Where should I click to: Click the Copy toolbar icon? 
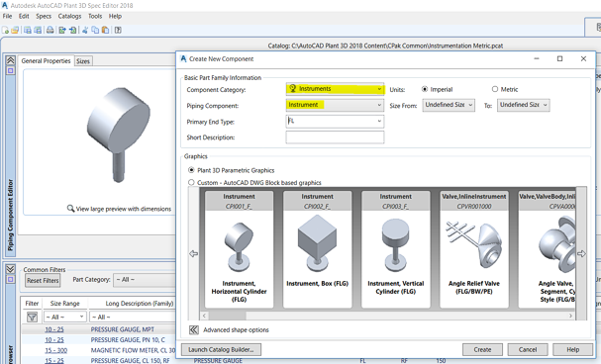pyautogui.click(x=95, y=30)
